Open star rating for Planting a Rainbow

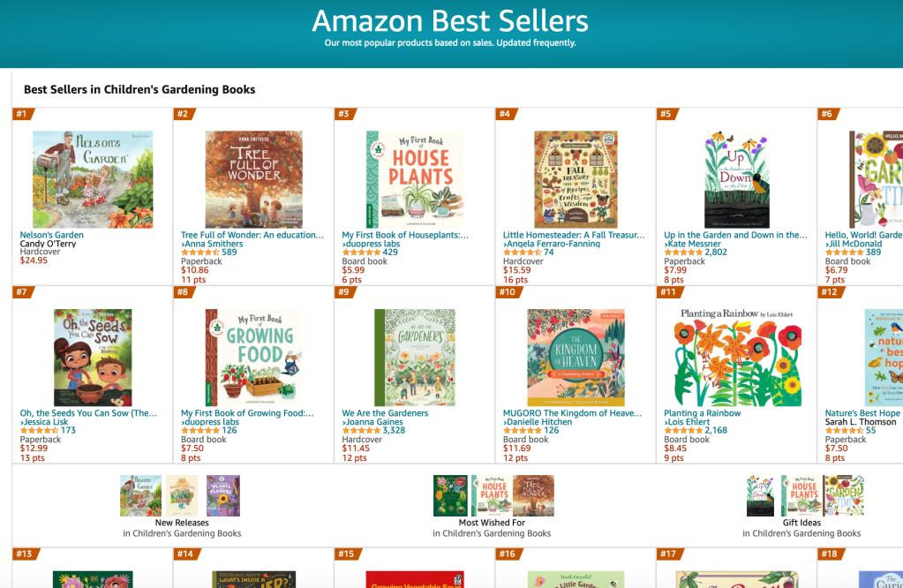[683, 431]
